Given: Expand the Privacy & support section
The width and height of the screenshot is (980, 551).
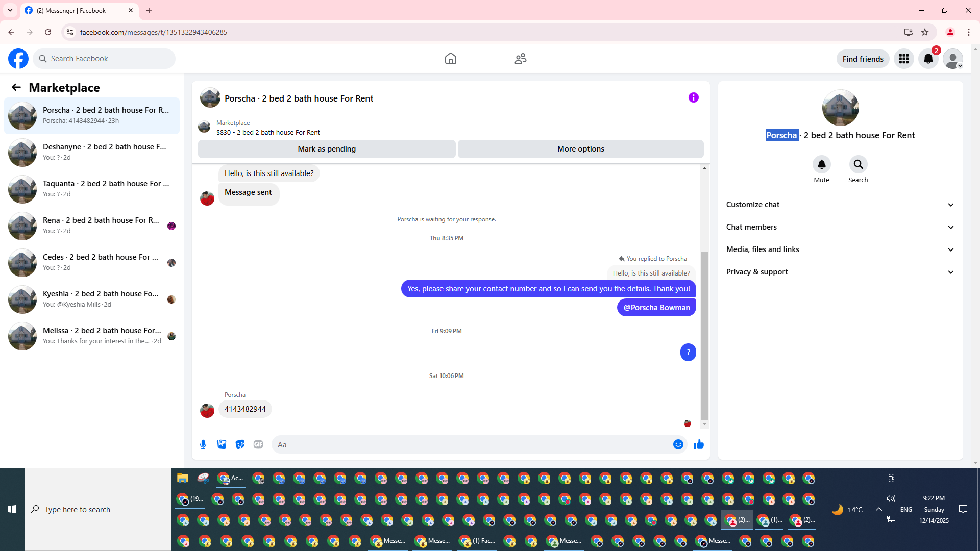Looking at the screenshot, I should pyautogui.click(x=840, y=272).
